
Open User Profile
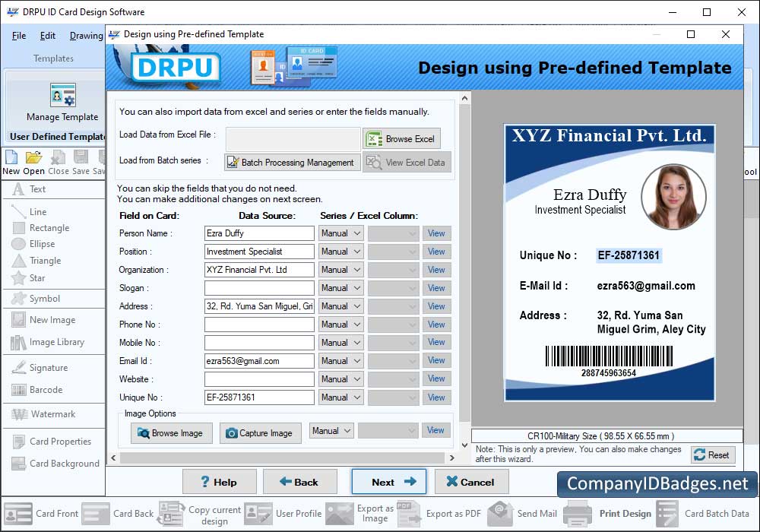click(283, 514)
